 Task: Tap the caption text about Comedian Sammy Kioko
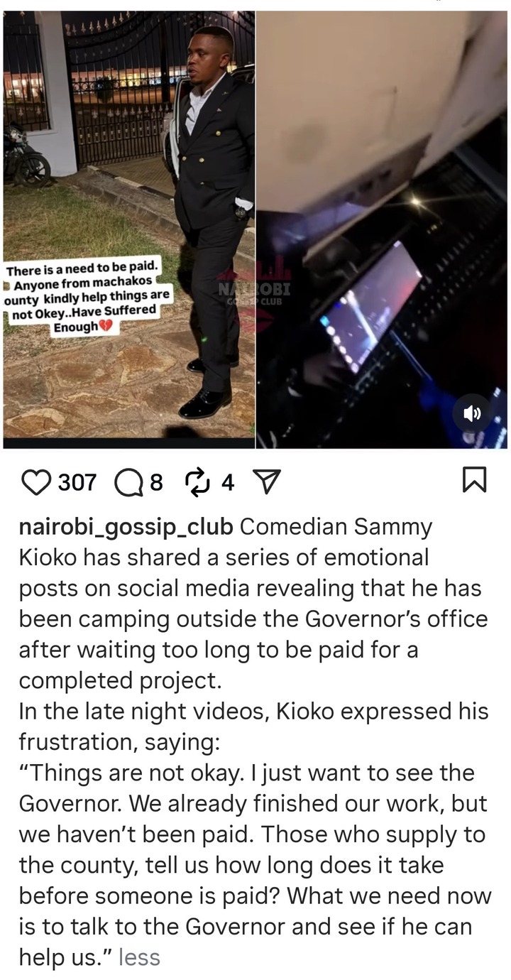click(254, 604)
